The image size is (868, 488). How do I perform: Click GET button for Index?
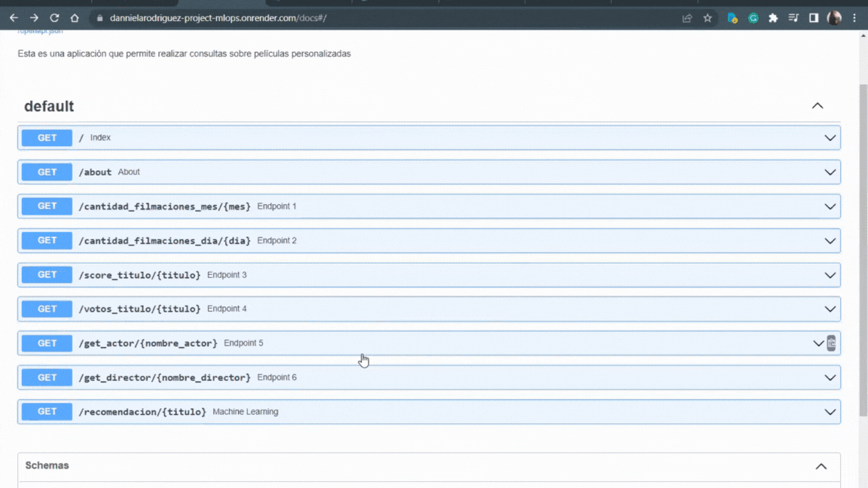coord(47,138)
